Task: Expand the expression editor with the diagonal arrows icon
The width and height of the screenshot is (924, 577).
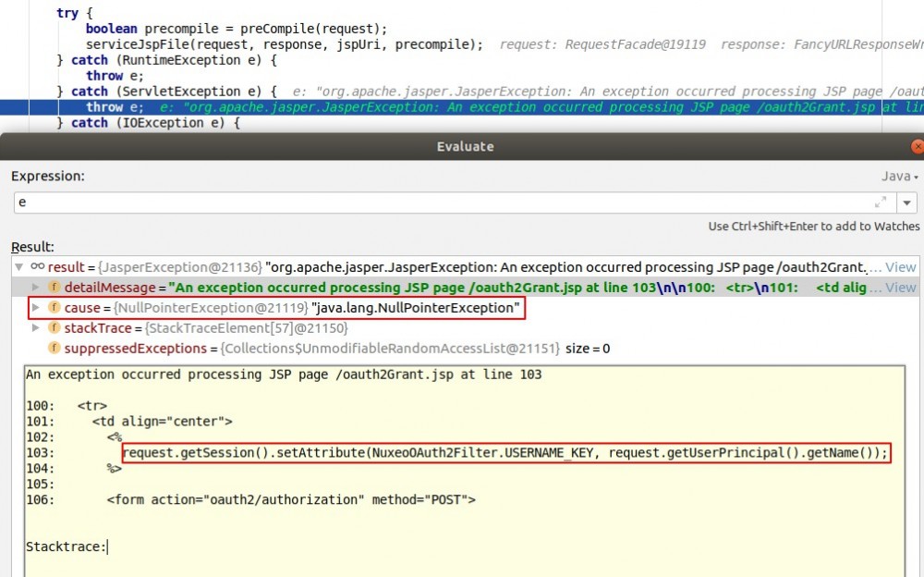Action: coord(881,203)
